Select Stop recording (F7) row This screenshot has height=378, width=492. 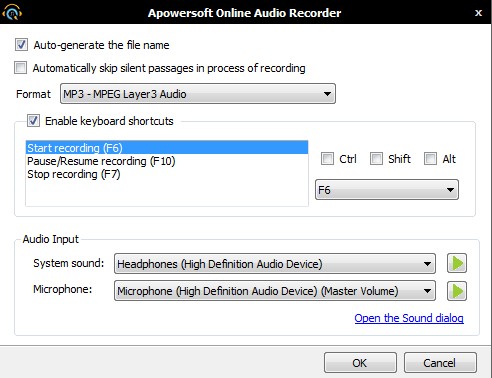coord(167,174)
